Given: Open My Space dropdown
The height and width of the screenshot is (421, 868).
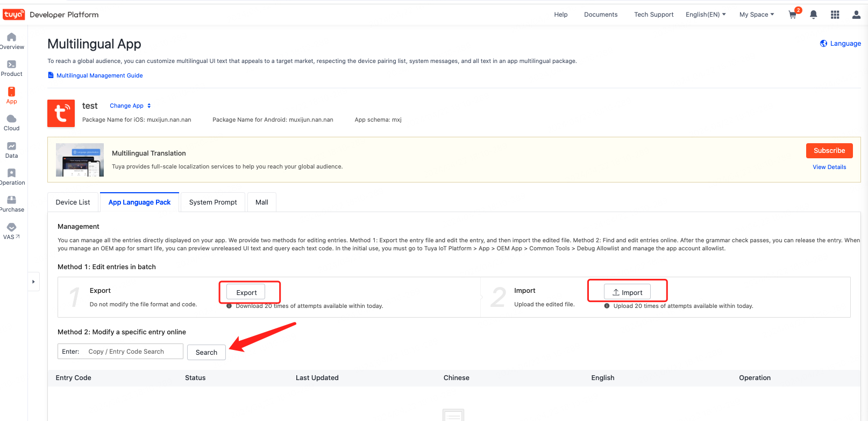Looking at the screenshot, I should click(x=757, y=15).
